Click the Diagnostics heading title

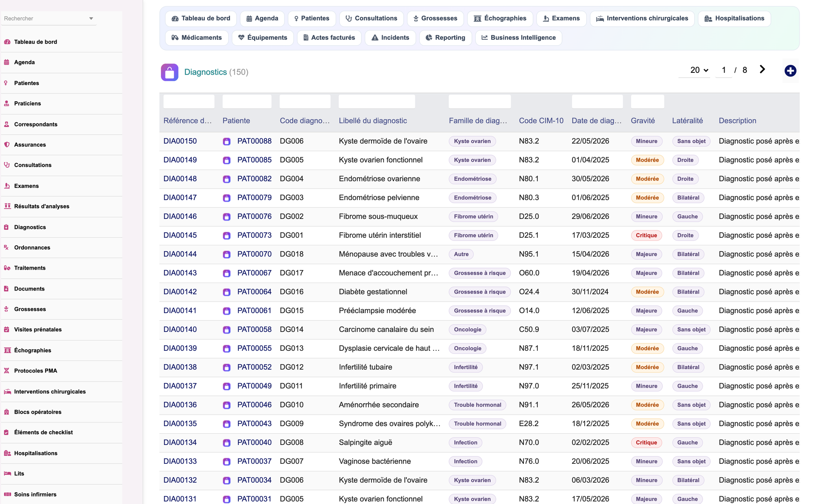coord(205,72)
